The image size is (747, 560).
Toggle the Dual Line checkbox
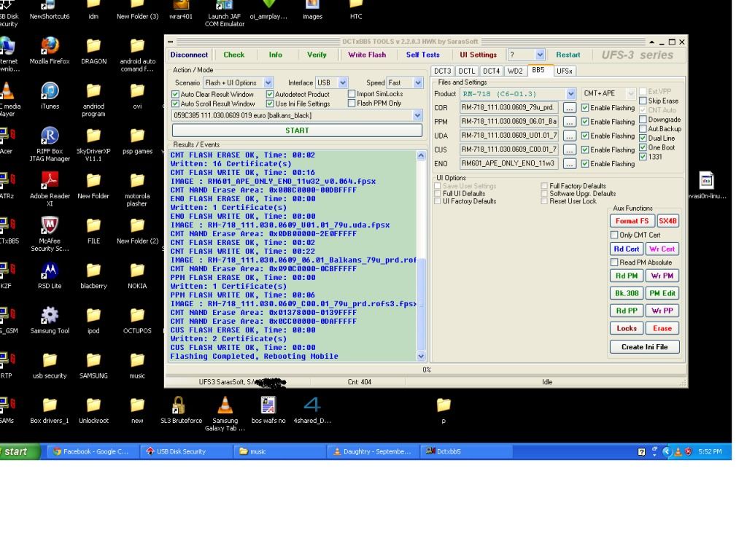pyautogui.click(x=643, y=138)
